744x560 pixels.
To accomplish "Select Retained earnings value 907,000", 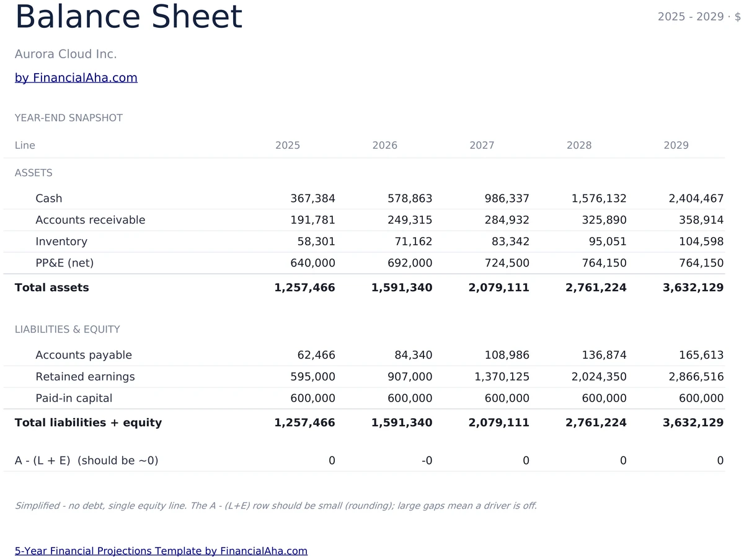I will pyautogui.click(x=410, y=377).
